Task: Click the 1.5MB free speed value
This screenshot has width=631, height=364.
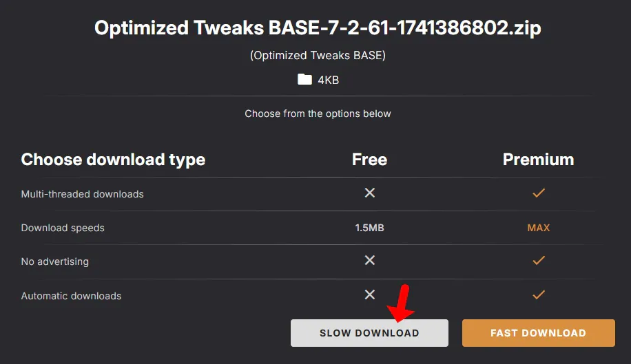Action: (x=370, y=228)
